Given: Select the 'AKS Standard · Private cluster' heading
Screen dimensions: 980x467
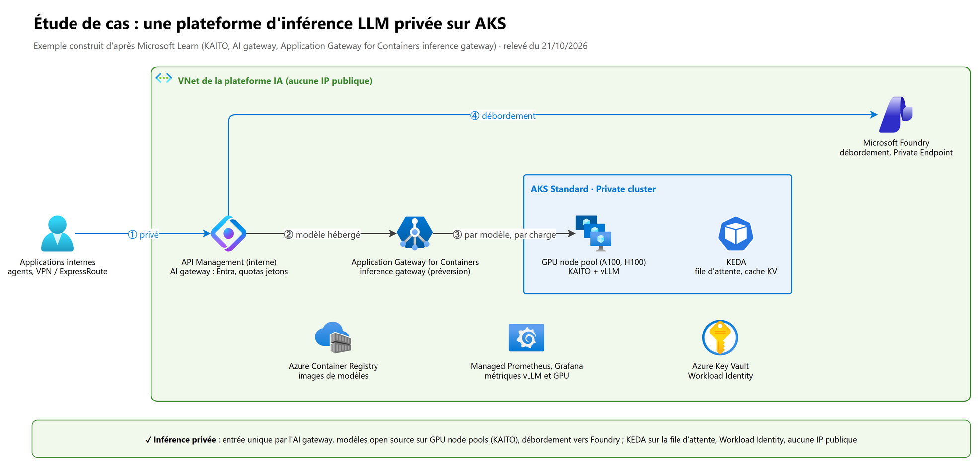Looking at the screenshot, I should [x=593, y=189].
